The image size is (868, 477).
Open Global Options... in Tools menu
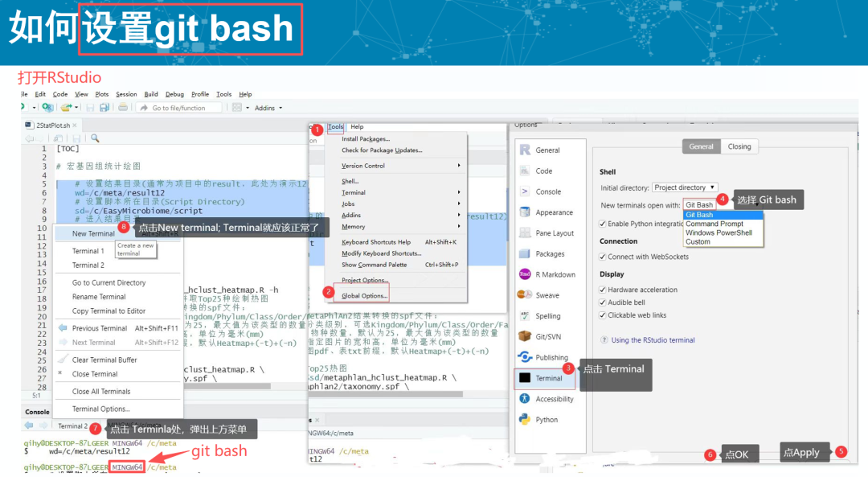tap(364, 296)
